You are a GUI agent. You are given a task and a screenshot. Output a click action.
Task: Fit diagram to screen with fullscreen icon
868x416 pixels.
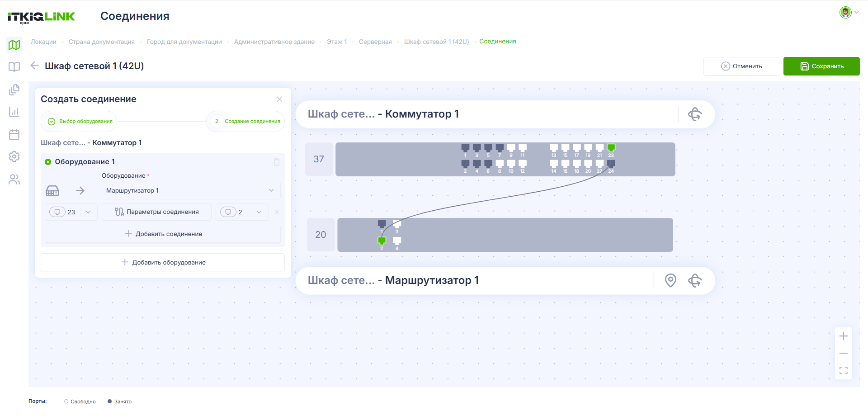pos(844,371)
